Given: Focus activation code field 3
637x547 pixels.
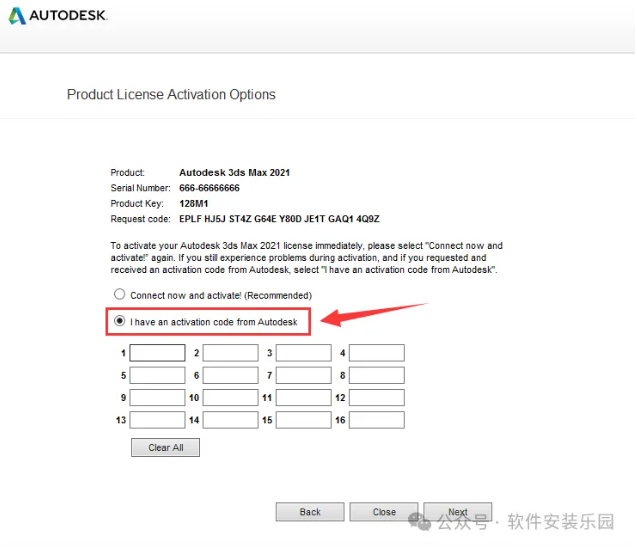Looking at the screenshot, I should (303, 353).
